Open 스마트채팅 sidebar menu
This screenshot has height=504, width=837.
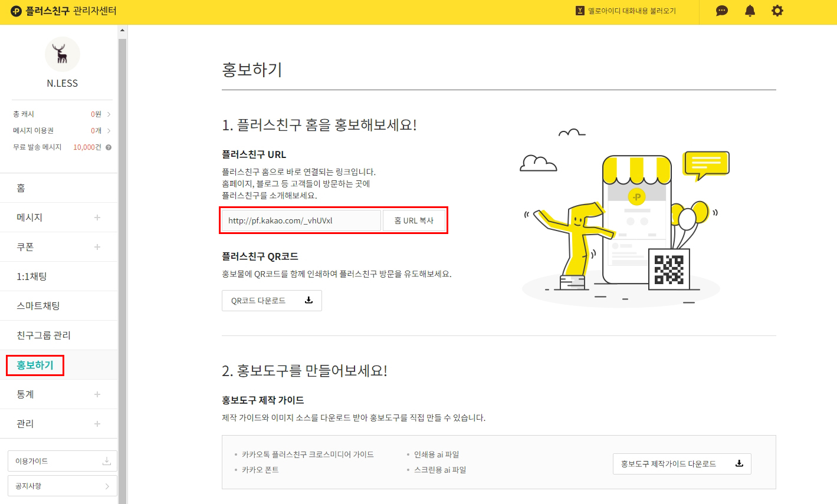pyautogui.click(x=59, y=306)
